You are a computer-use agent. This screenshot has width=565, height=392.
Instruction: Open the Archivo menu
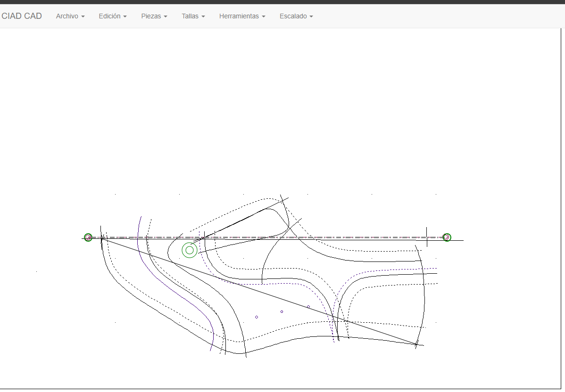pos(70,16)
